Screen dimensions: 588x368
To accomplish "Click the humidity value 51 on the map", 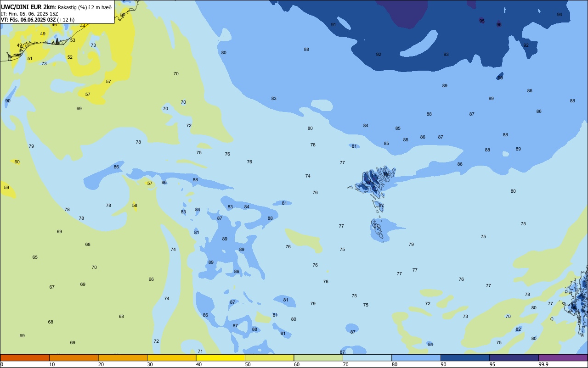I will coord(30,59).
